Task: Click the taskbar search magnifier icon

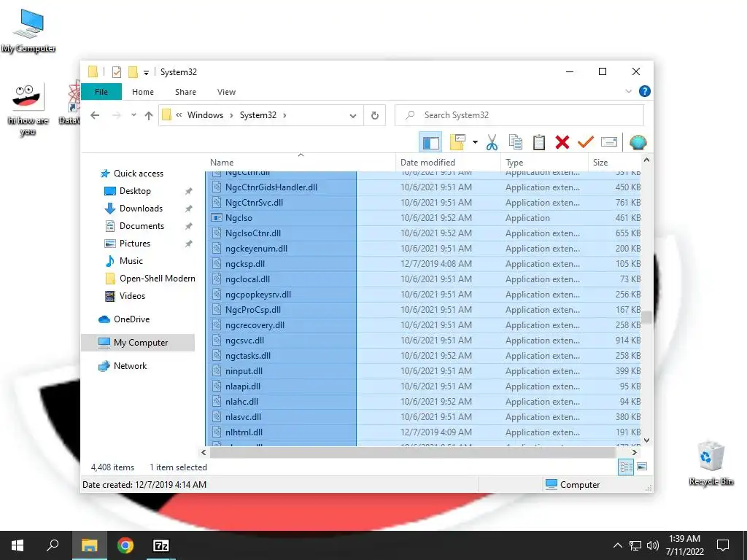Action: click(x=53, y=545)
